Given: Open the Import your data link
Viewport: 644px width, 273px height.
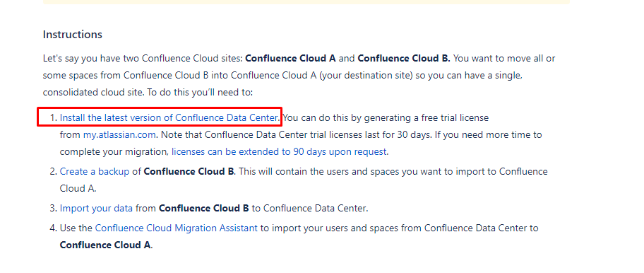Looking at the screenshot, I should tap(96, 208).
